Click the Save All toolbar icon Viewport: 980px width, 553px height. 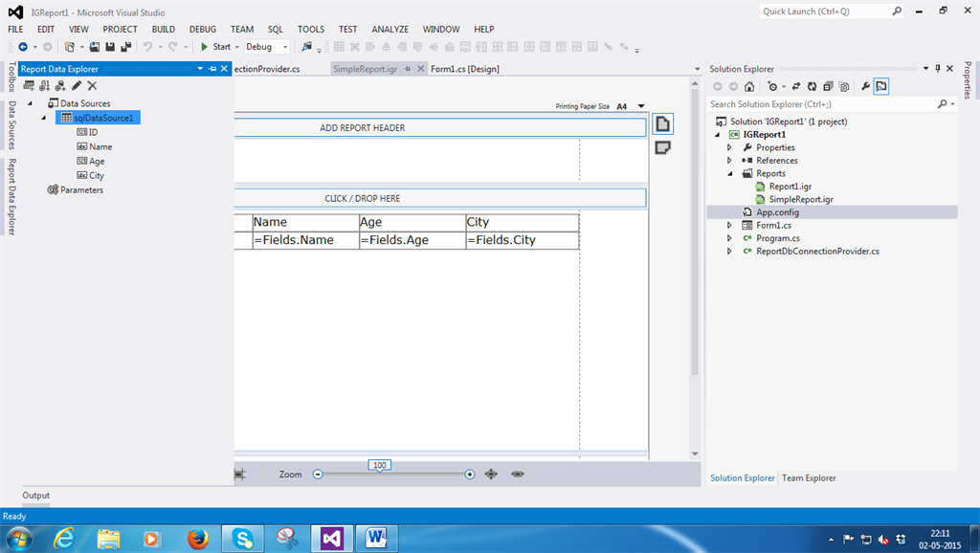126,47
